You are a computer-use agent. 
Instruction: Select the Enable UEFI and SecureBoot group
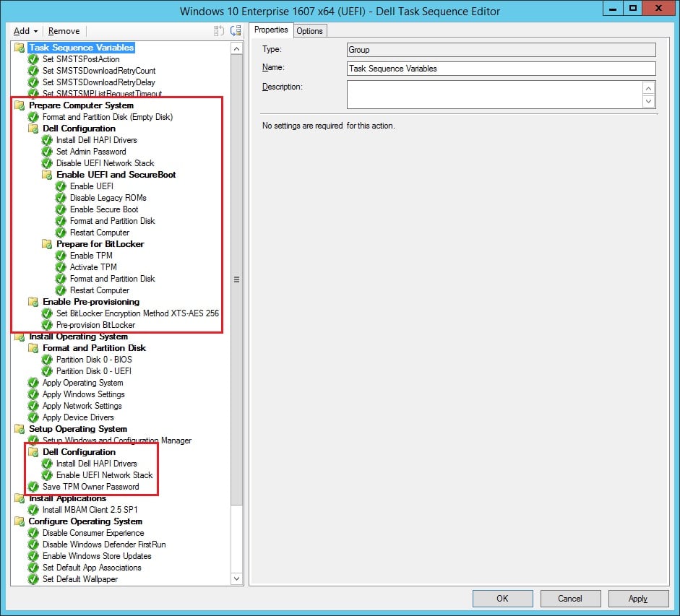[116, 175]
